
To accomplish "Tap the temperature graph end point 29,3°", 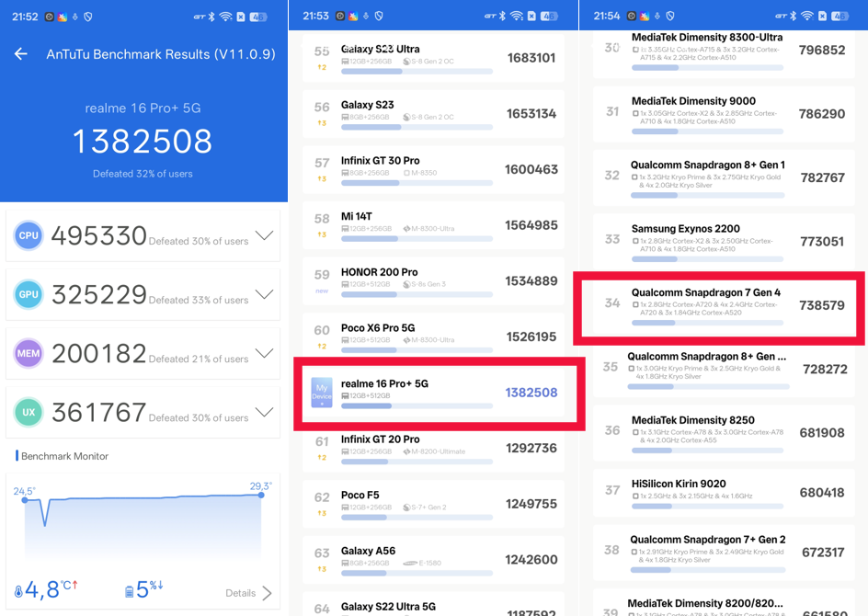I will click(x=261, y=495).
